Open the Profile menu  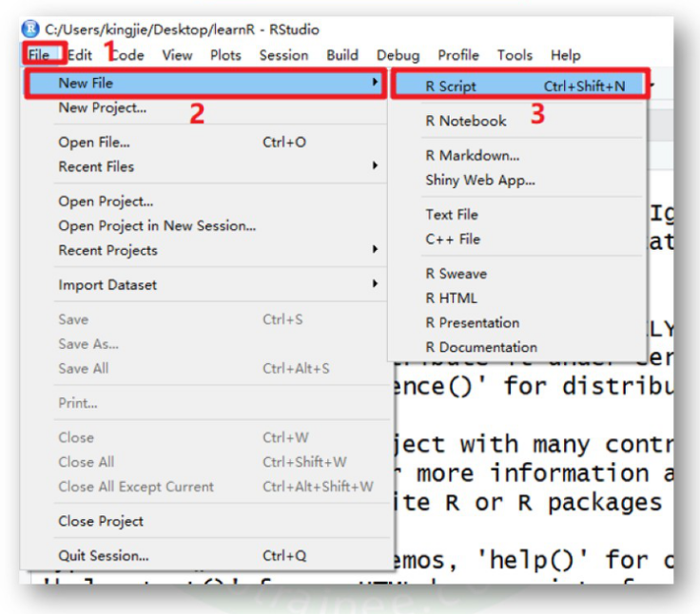pyautogui.click(x=458, y=55)
